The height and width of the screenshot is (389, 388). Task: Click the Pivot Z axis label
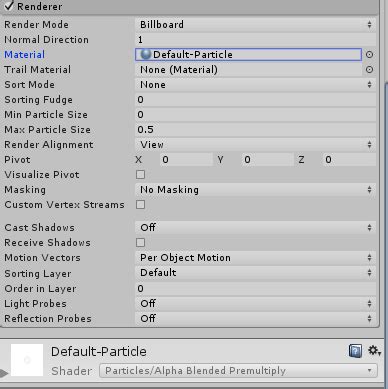pos(301,160)
